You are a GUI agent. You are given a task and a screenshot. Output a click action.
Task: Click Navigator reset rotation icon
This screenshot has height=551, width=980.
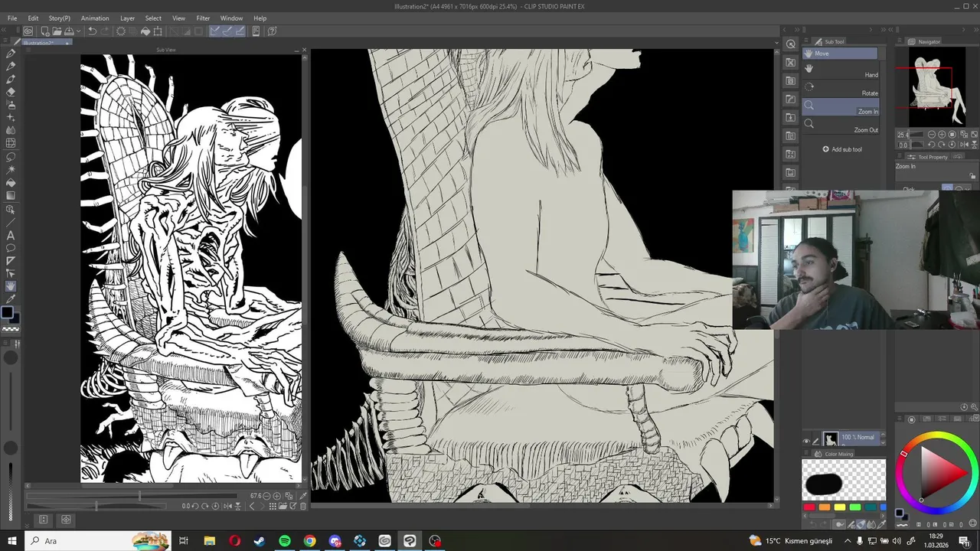point(952,145)
